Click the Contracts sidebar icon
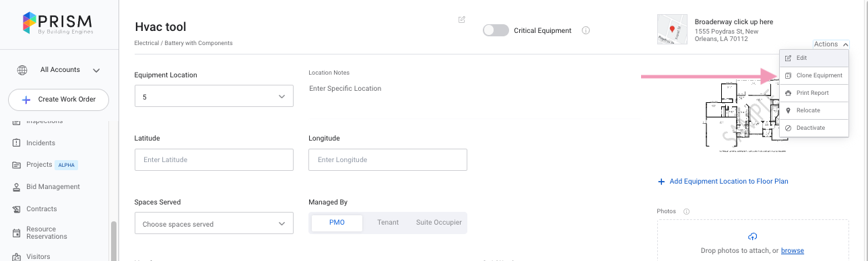 (17, 209)
